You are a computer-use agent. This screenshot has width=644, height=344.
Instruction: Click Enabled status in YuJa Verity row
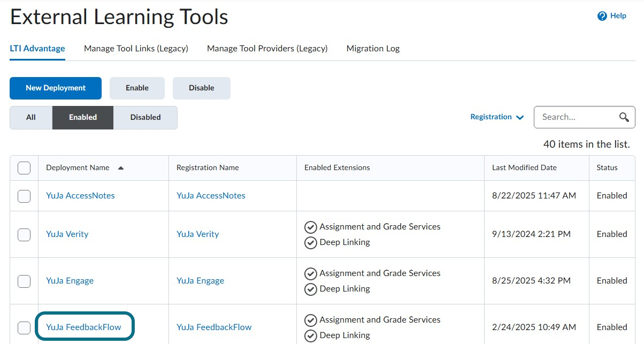click(x=612, y=234)
